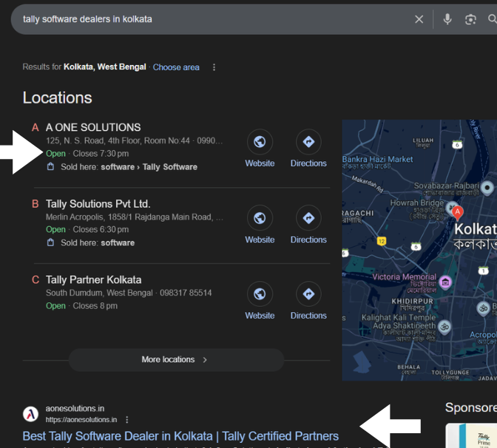Start voice search with the microphone icon

447,19
